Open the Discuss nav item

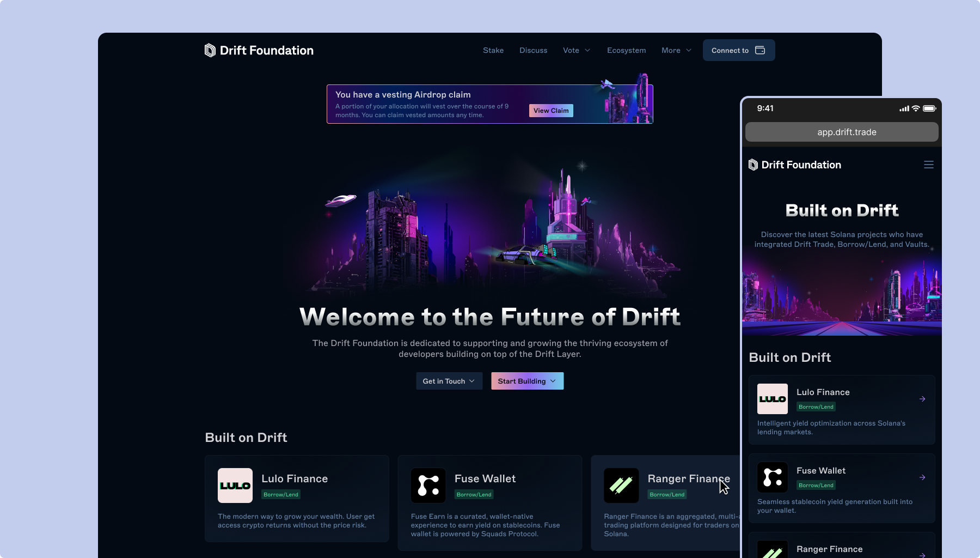[534, 50]
